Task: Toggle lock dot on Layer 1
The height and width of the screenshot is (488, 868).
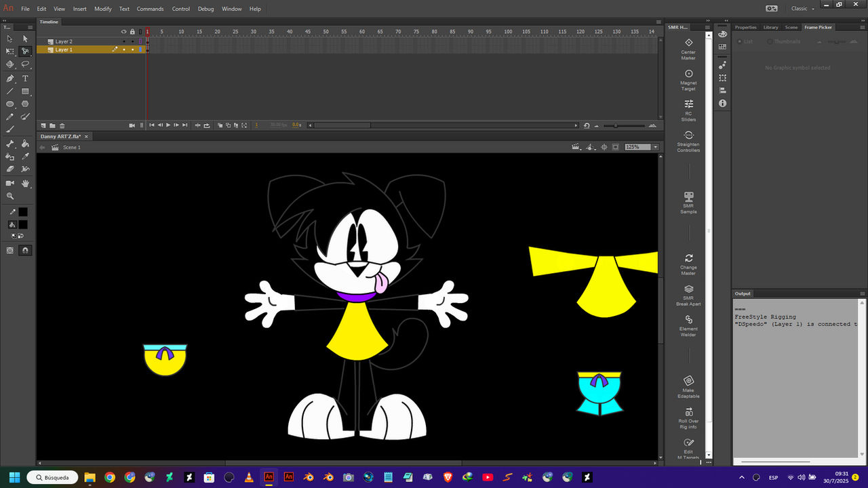Action: pos(132,49)
